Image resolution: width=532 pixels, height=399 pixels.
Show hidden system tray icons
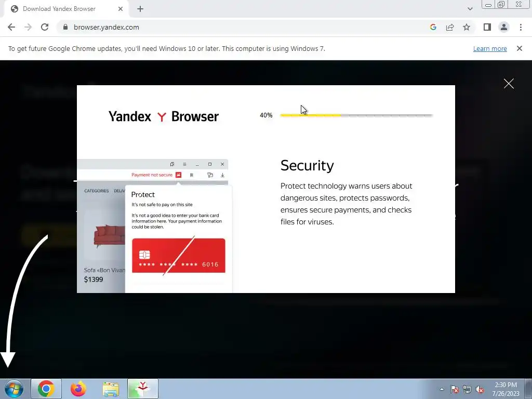tap(442, 389)
